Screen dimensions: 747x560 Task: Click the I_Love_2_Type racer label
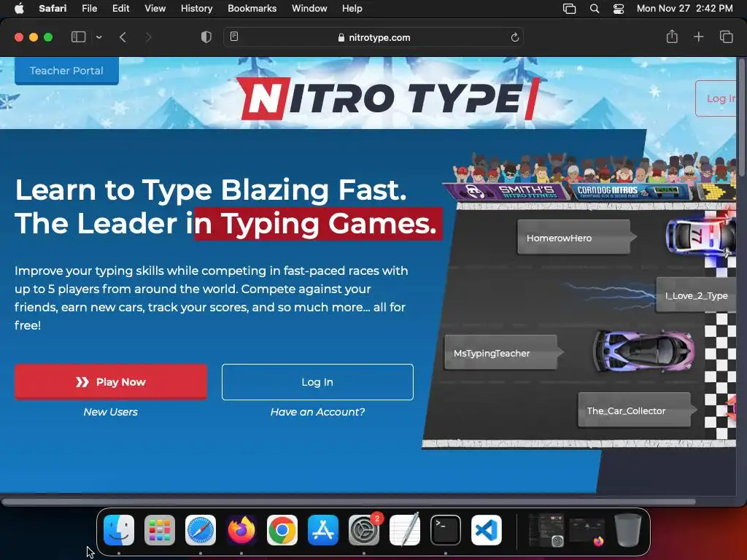tap(696, 295)
